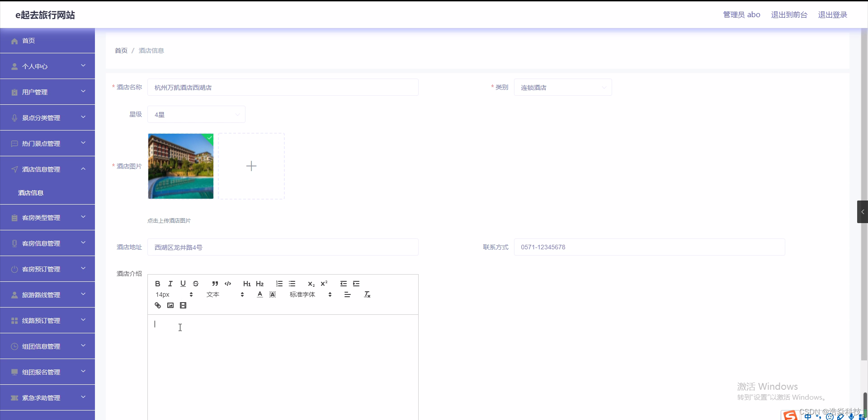The width and height of the screenshot is (868, 420).
Task: Toggle superscript formatting
Action: [x=324, y=284]
